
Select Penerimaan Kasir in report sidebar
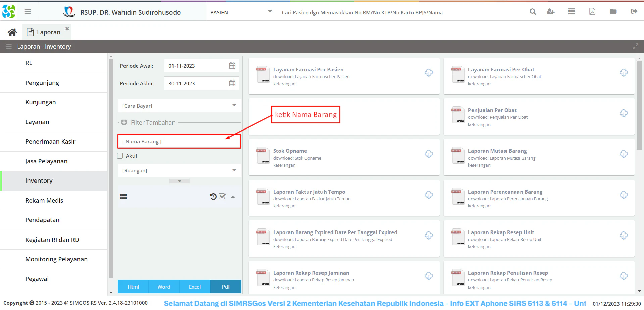(x=54, y=142)
